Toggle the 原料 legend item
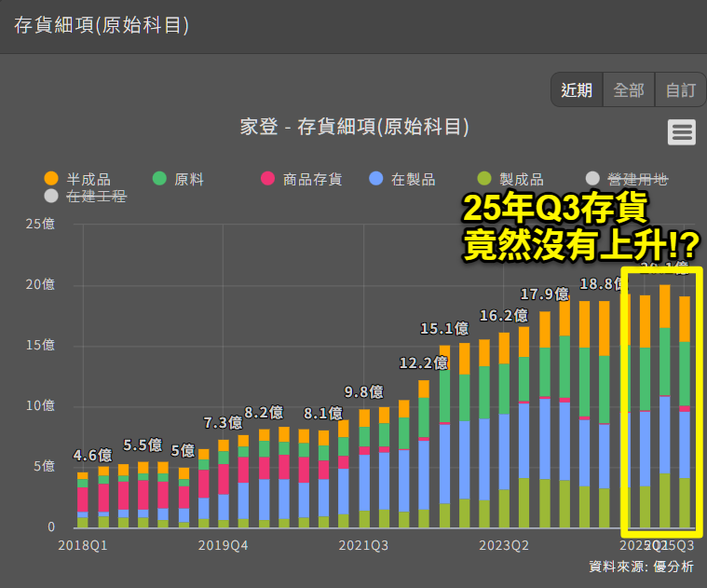Image resolution: width=707 pixels, height=588 pixels. pyautogui.click(x=181, y=179)
